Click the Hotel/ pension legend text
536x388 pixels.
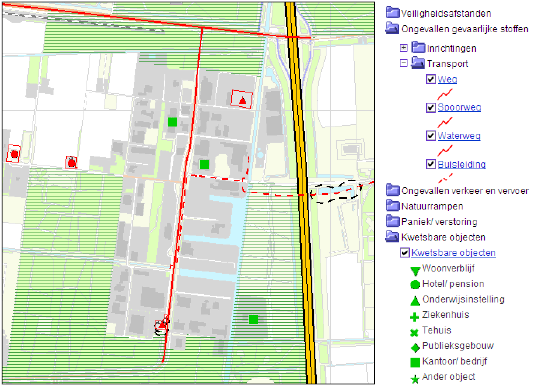point(453,284)
